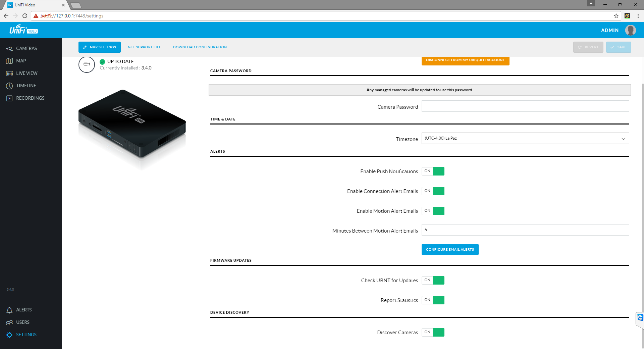Open a new browser tab
This screenshot has width=644, height=349.
[x=76, y=5]
